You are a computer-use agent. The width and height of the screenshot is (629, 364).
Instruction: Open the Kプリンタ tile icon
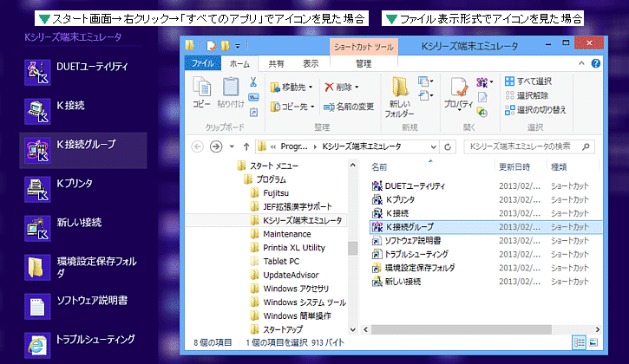point(36,184)
